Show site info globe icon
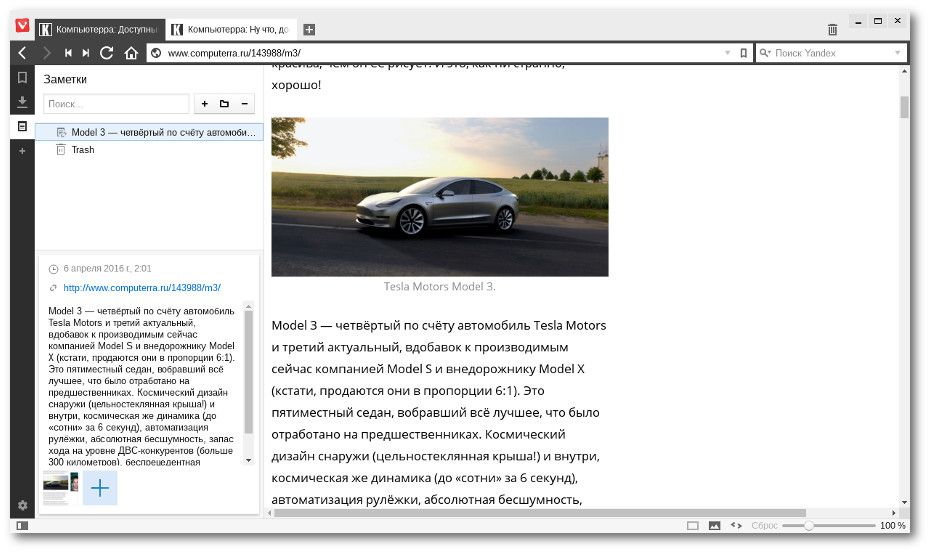 point(156,53)
